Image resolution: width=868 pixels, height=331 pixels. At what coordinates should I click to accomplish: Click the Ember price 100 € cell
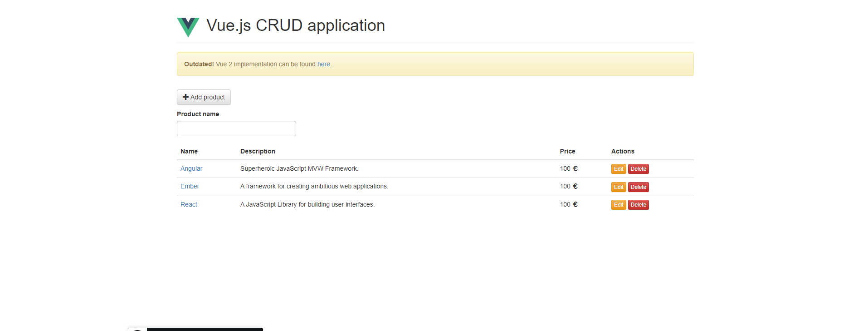point(569,186)
